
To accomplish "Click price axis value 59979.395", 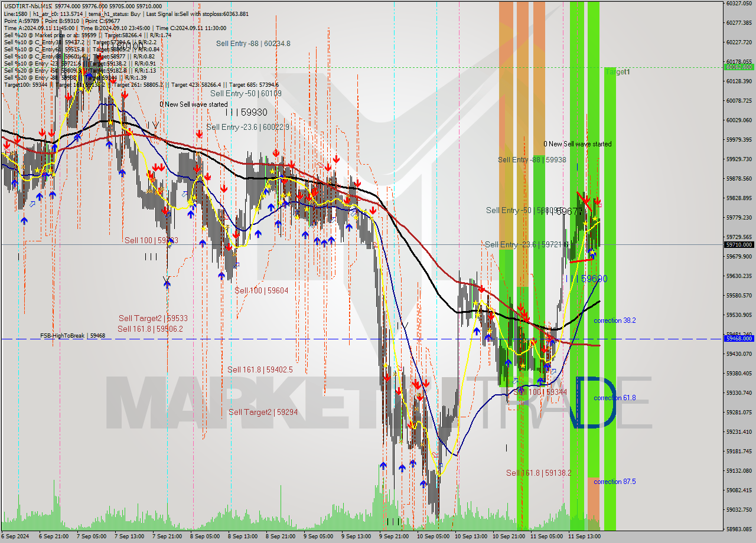I will pos(739,139).
